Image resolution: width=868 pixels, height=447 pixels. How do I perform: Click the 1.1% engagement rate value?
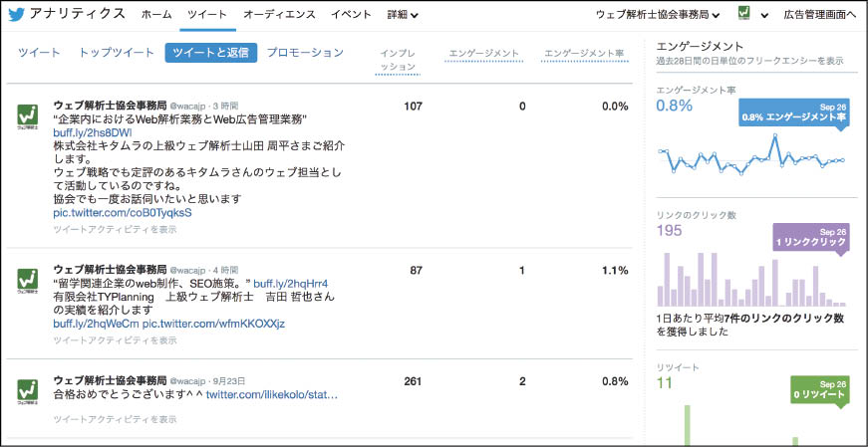pos(615,271)
